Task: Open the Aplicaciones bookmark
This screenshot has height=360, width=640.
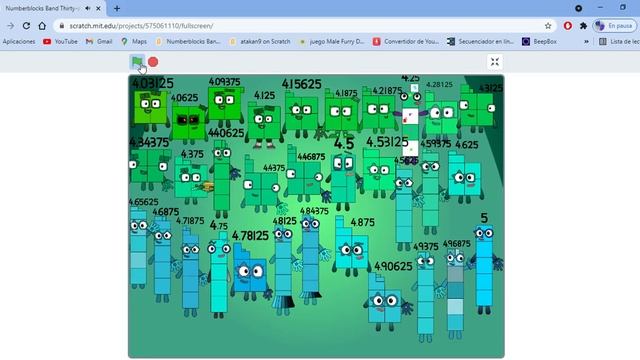Action: click(x=19, y=42)
